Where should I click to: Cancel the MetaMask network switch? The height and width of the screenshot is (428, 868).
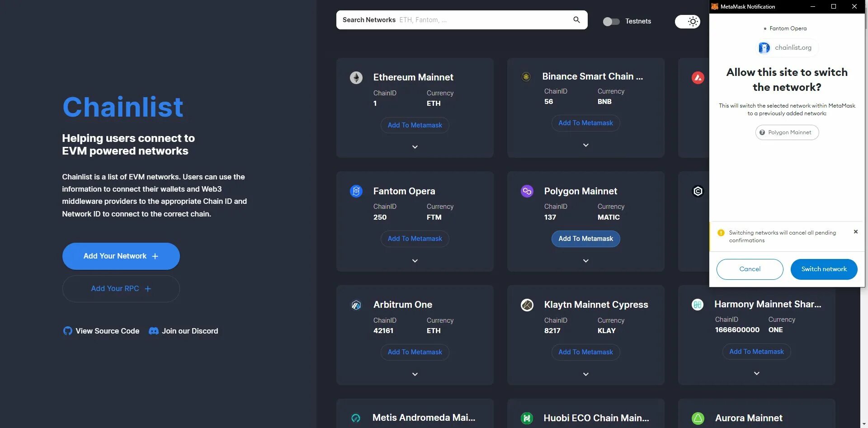(750, 269)
